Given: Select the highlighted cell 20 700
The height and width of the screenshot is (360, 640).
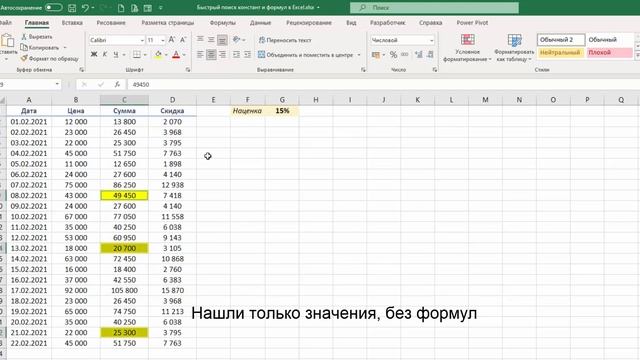Looking at the screenshot, I should coord(124,248).
